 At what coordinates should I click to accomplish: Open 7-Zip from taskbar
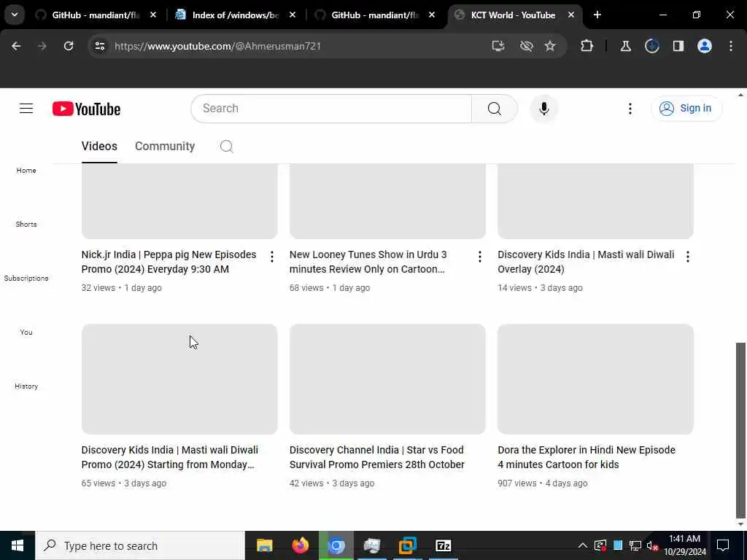(x=443, y=545)
